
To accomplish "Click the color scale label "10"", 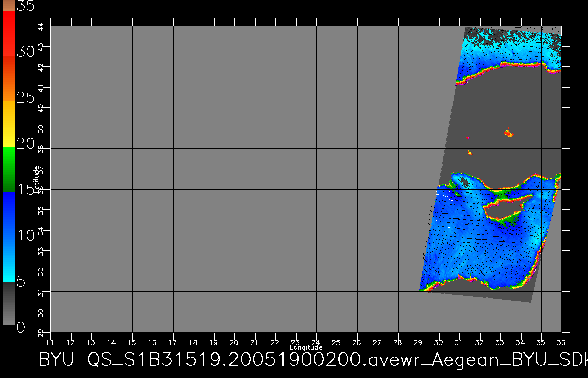I will (x=26, y=235).
